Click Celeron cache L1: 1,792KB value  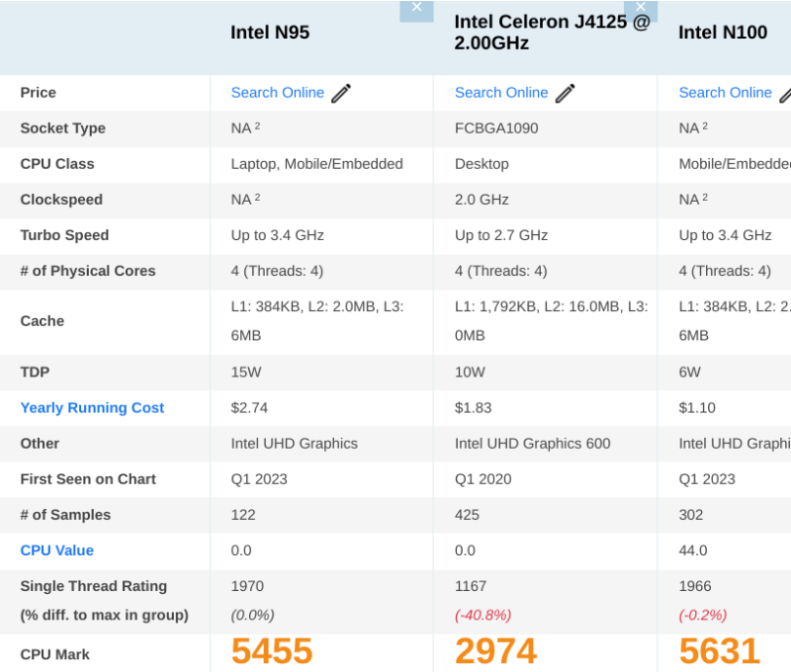tap(552, 321)
